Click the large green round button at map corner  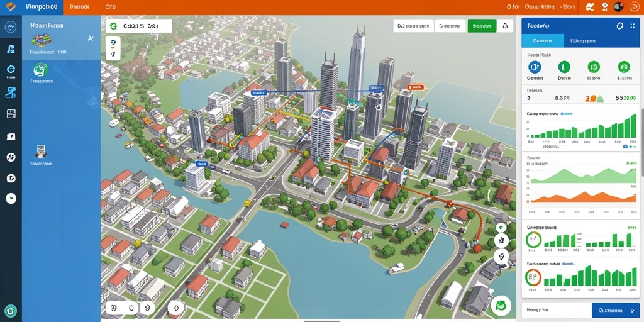[x=501, y=306]
